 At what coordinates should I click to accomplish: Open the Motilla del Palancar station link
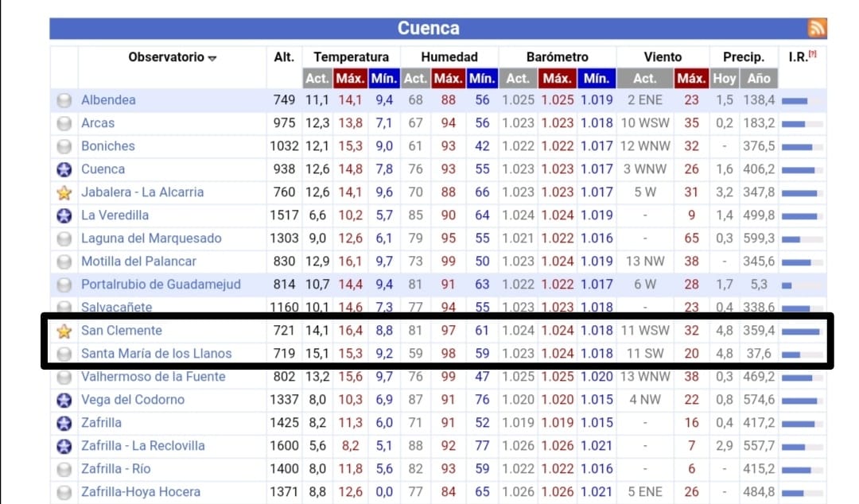(x=138, y=262)
